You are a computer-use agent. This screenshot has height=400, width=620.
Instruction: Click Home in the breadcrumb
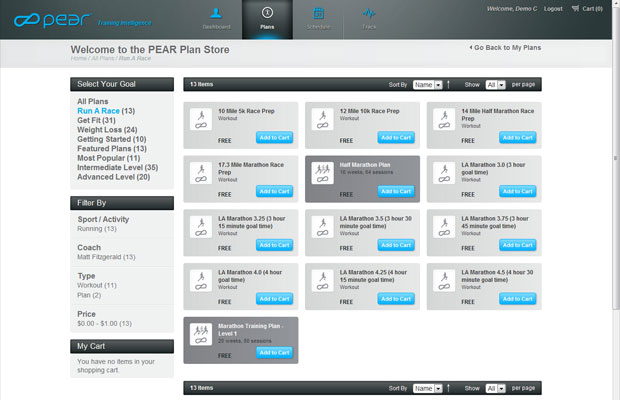point(78,58)
